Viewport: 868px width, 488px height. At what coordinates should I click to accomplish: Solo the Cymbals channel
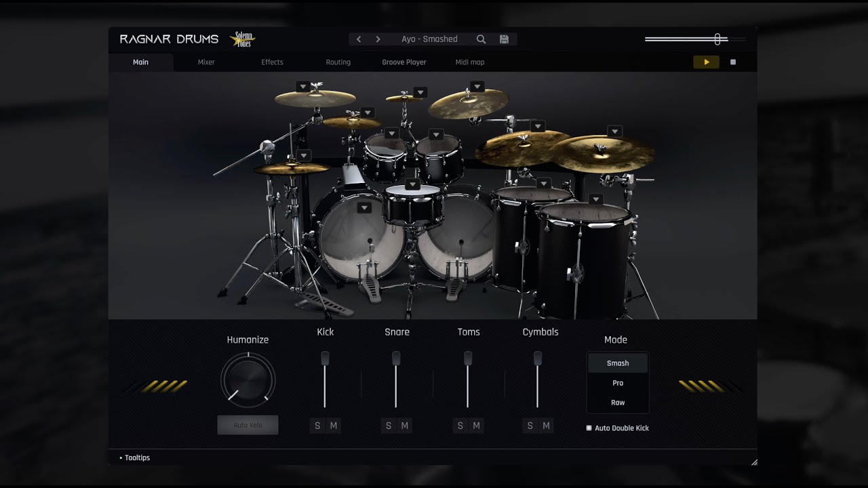(x=530, y=426)
